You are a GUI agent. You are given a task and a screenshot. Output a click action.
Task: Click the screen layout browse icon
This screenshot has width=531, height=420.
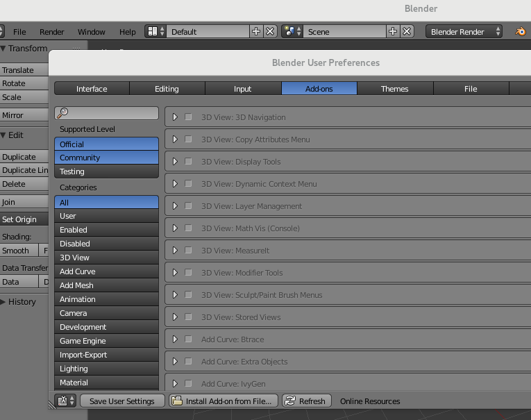coord(155,31)
